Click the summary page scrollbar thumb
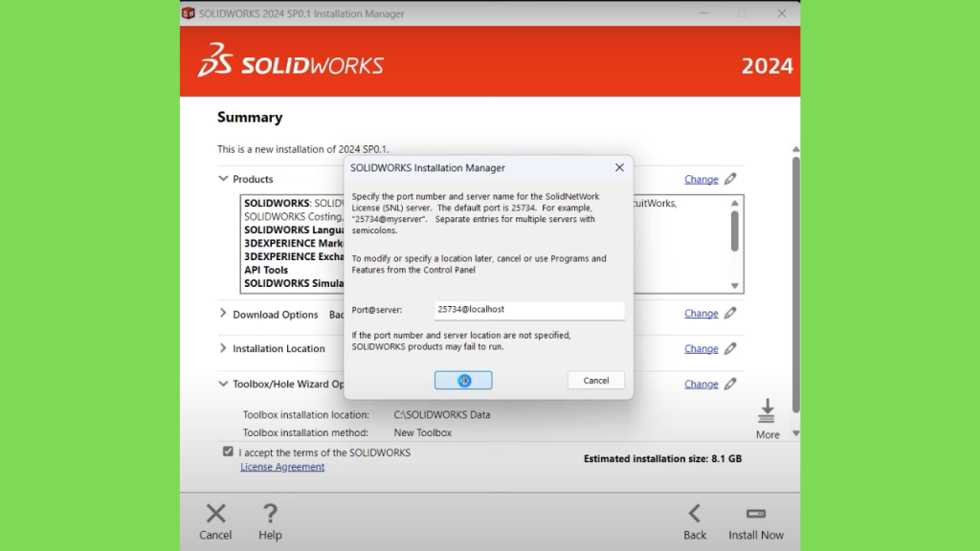 [x=795, y=284]
